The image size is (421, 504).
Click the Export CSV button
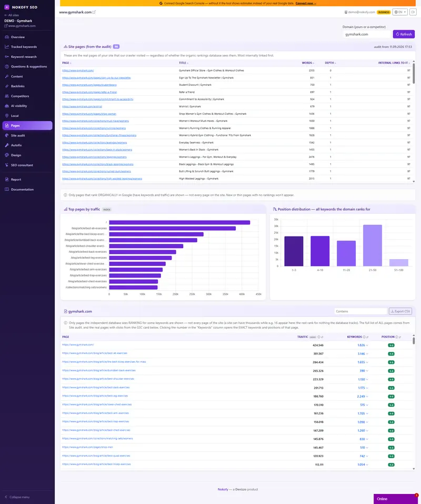[x=400, y=311]
